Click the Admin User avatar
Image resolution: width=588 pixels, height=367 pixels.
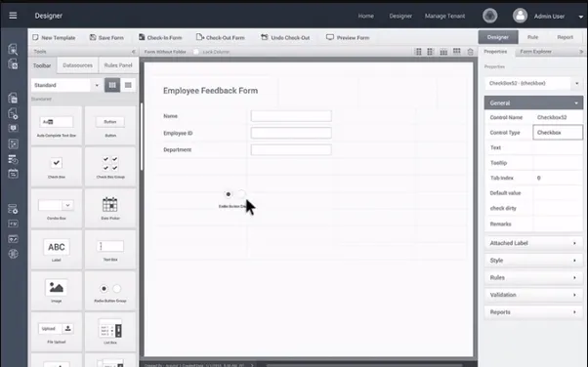click(521, 16)
